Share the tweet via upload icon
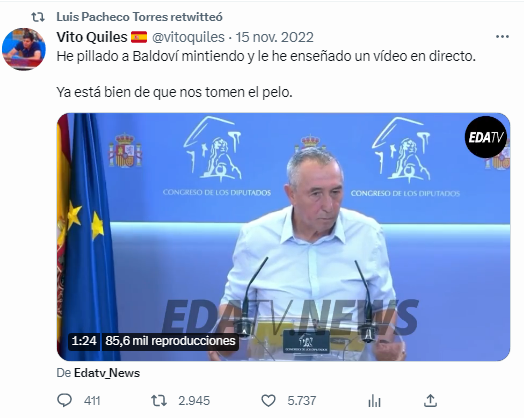 point(430,400)
